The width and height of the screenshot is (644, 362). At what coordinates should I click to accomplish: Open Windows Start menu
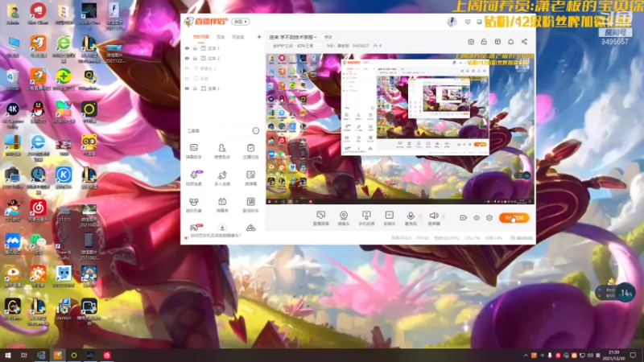[7, 356]
